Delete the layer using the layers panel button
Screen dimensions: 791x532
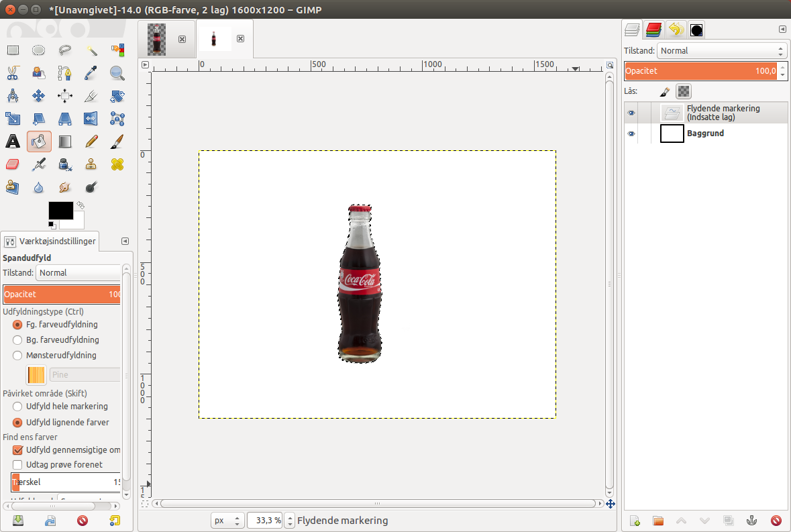click(x=776, y=521)
